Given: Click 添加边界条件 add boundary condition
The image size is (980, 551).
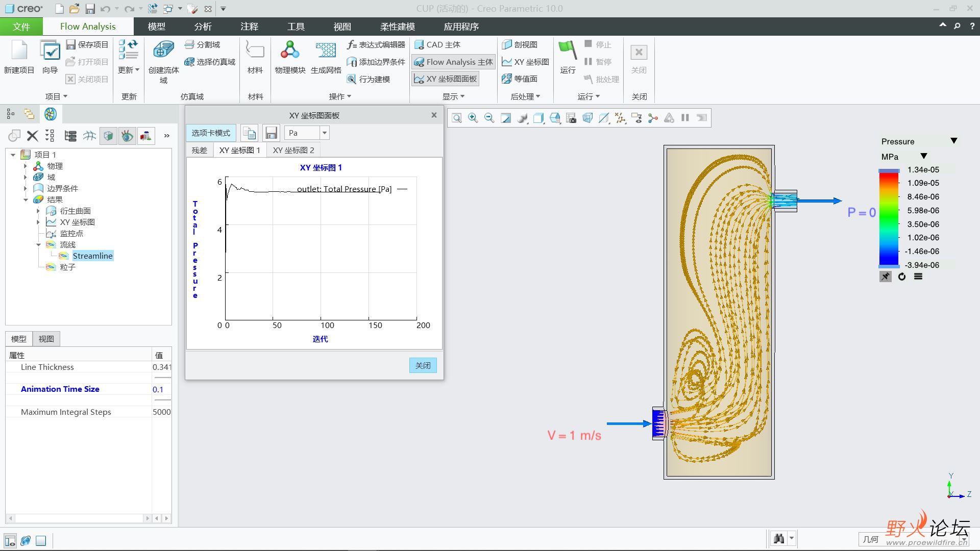Looking at the screenshot, I should pyautogui.click(x=376, y=62).
